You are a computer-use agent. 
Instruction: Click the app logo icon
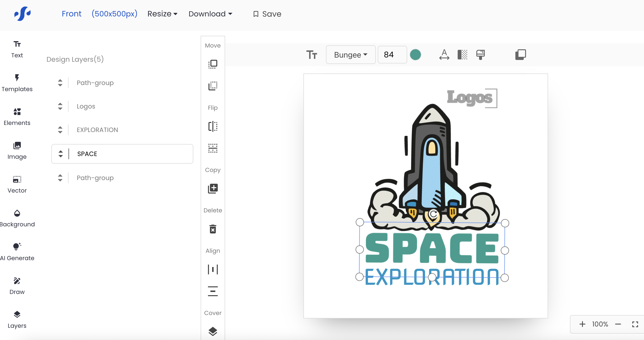(23, 13)
